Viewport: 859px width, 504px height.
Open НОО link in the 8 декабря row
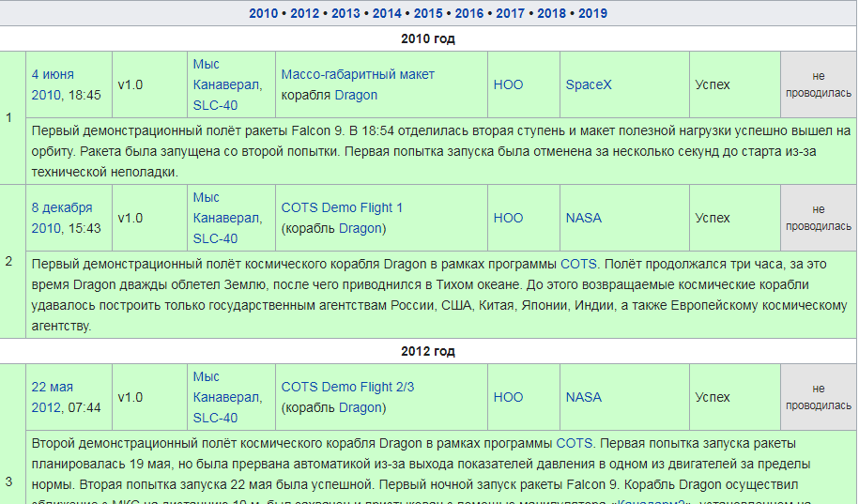pyautogui.click(x=509, y=218)
